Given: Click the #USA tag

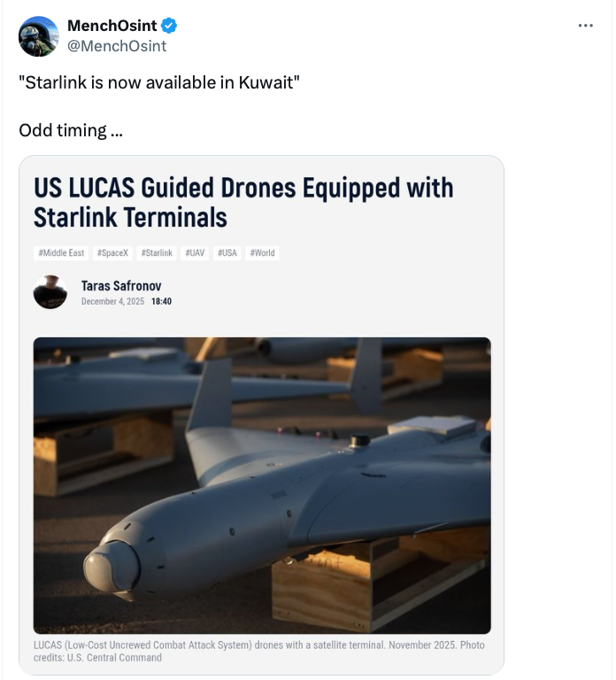Looking at the screenshot, I should pyautogui.click(x=226, y=253).
